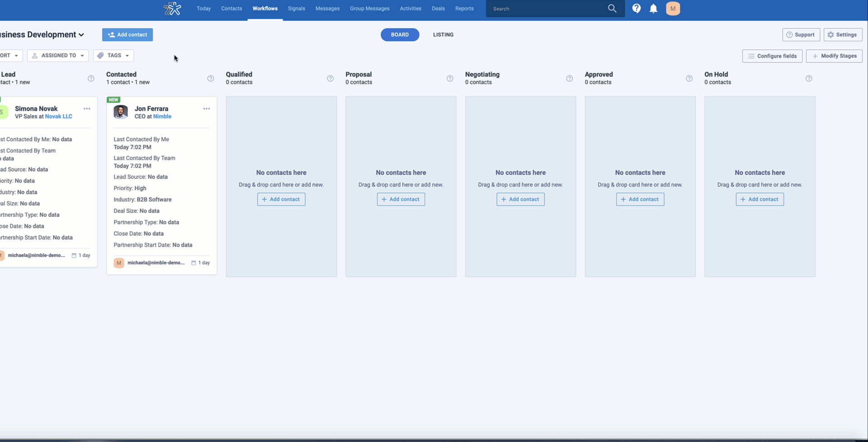Open the Business Development workflow dropdown
868x442 pixels.
pos(82,34)
